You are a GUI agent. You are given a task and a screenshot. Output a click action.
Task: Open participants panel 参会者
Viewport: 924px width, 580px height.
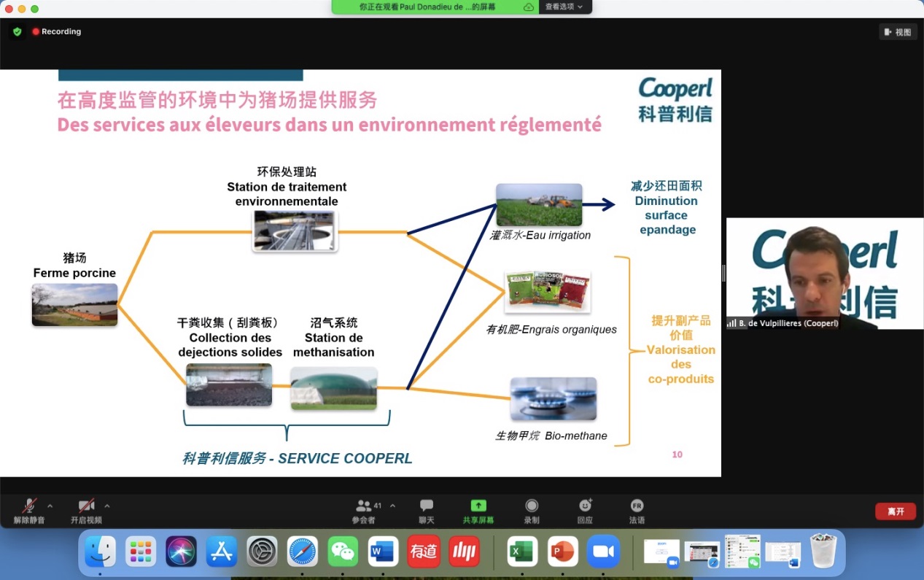[x=364, y=511]
